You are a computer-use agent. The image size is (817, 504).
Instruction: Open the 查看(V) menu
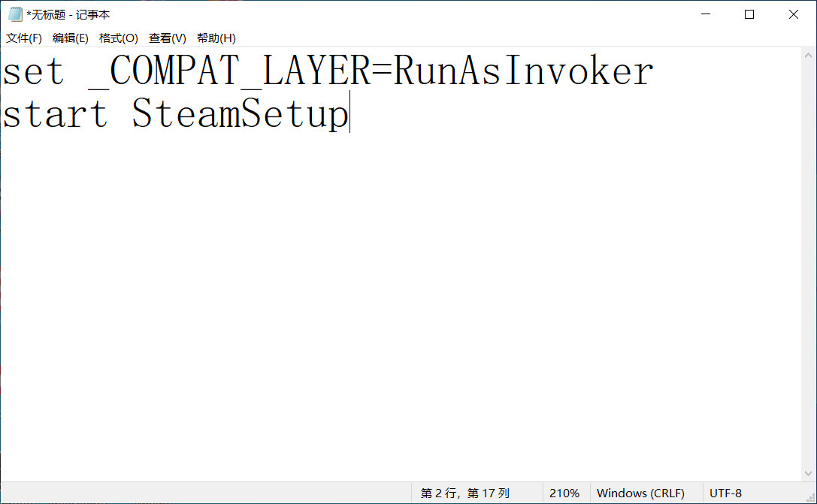click(168, 38)
